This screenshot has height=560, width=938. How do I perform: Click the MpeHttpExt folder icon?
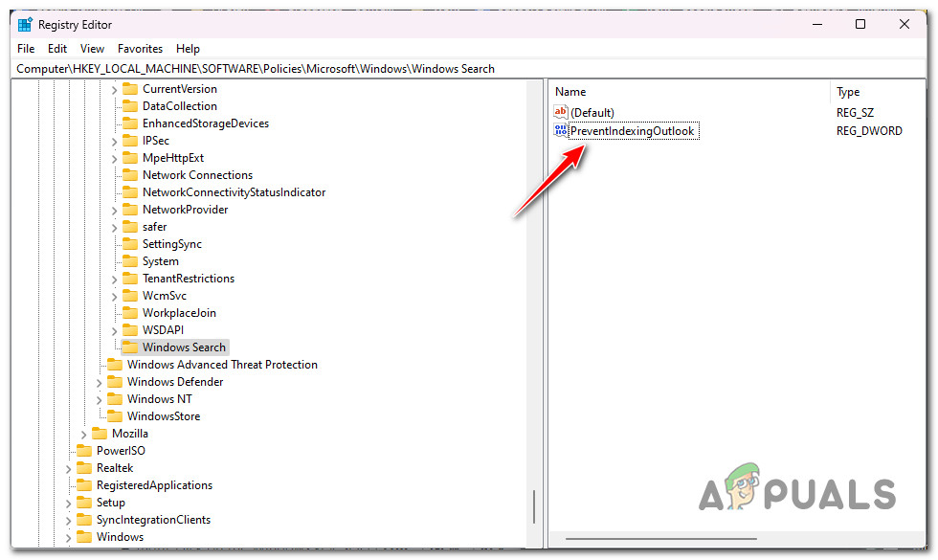coord(130,158)
